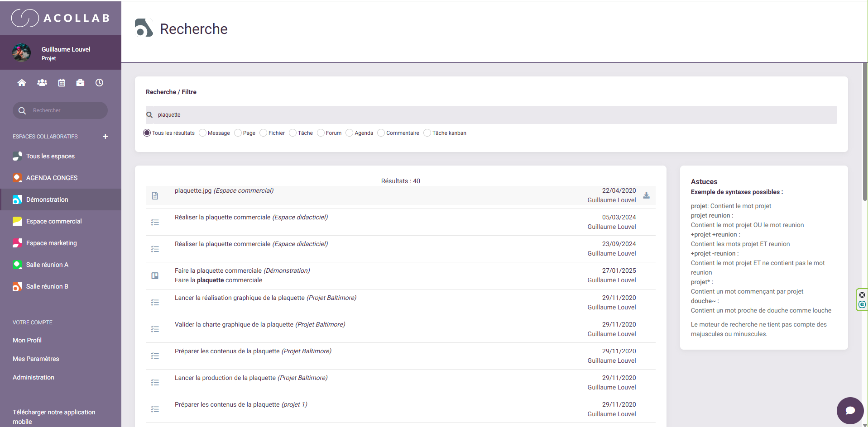Image resolution: width=868 pixels, height=427 pixels.
Task: Select the Message filter radio
Action: [202, 133]
